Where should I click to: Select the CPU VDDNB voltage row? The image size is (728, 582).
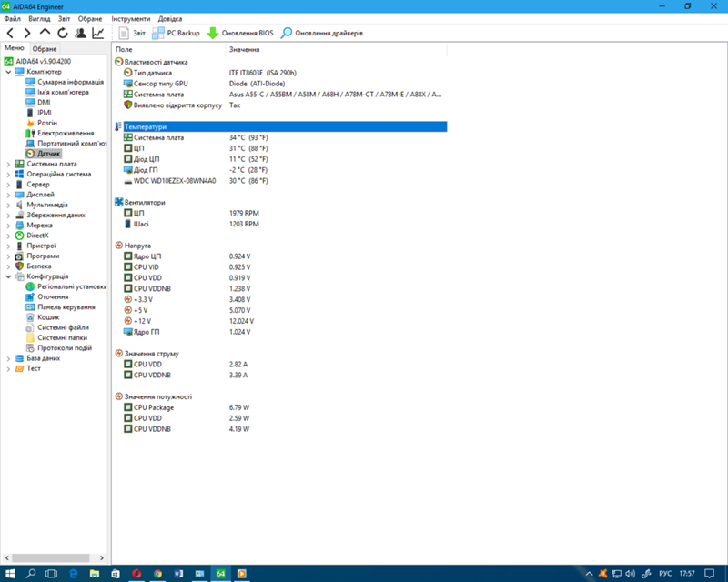[x=280, y=288]
